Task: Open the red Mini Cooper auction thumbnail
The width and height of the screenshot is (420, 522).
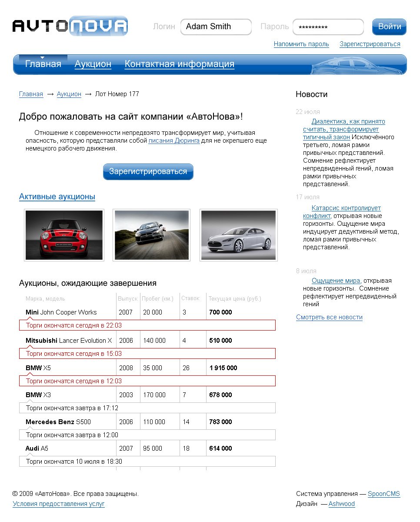Action: (64, 235)
